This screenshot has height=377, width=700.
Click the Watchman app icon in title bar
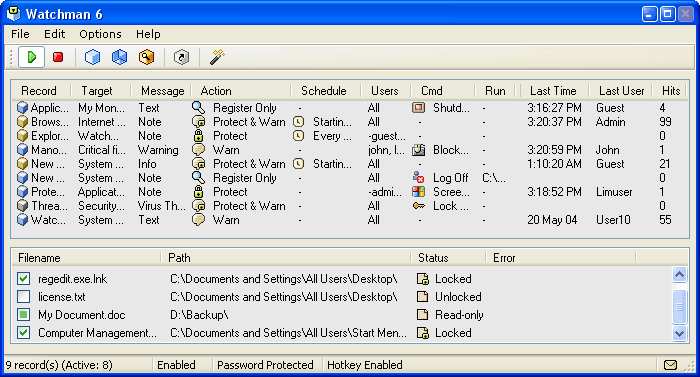[13, 14]
